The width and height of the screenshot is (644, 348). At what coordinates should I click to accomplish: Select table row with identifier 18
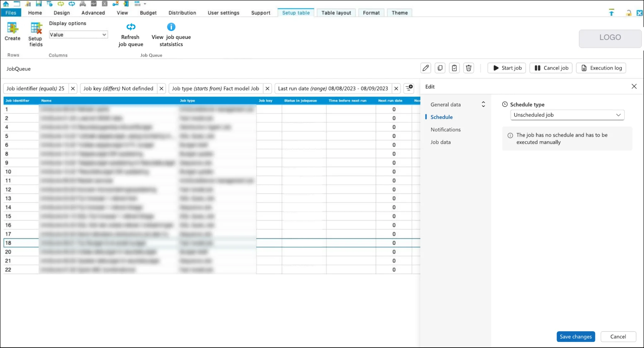[x=212, y=243]
